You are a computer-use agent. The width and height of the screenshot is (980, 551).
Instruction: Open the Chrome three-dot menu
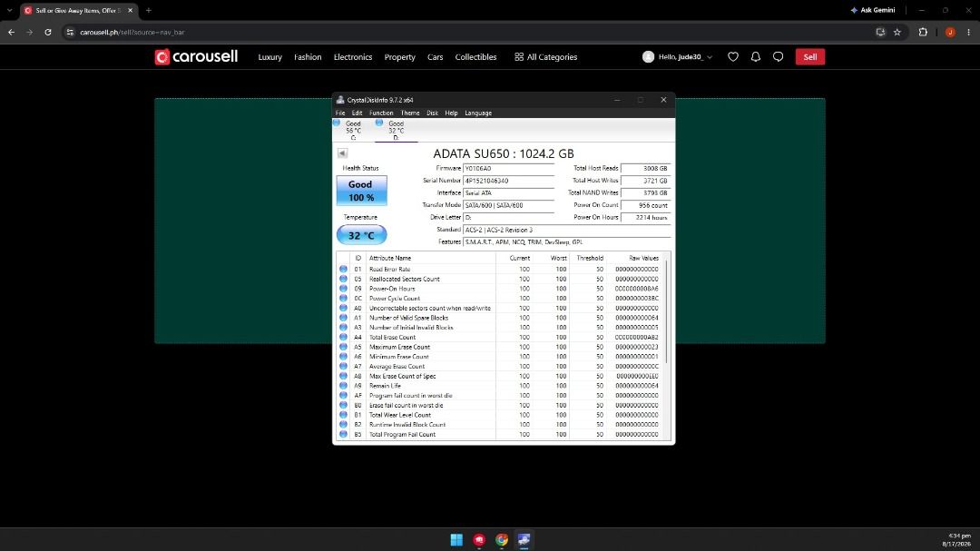pos(969,32)
